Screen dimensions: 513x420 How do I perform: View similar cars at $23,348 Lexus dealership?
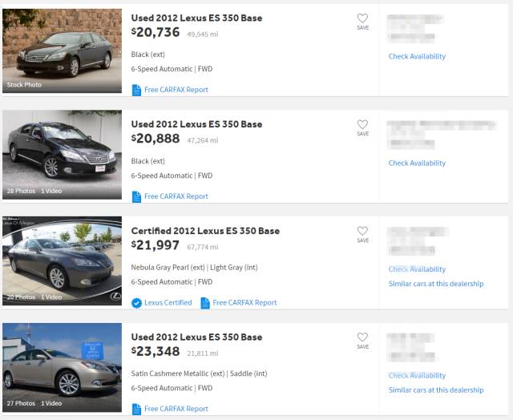436,390
